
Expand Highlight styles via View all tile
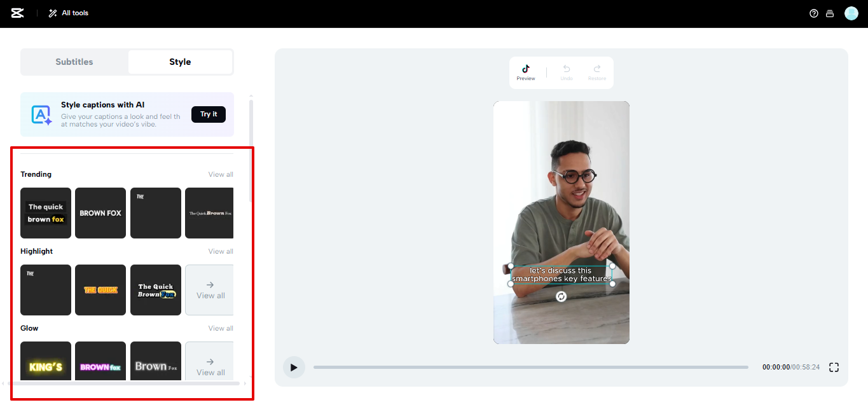click(209, 290)
